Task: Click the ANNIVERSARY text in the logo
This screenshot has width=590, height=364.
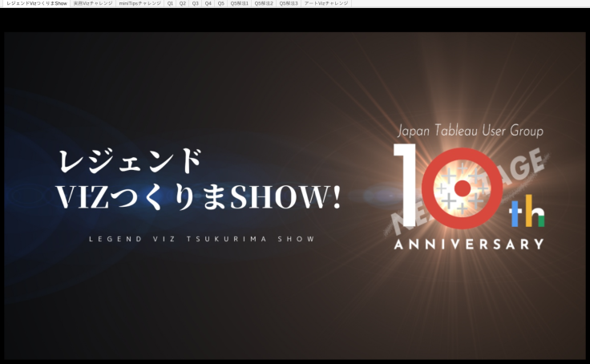Action: [x=469, y=244]
